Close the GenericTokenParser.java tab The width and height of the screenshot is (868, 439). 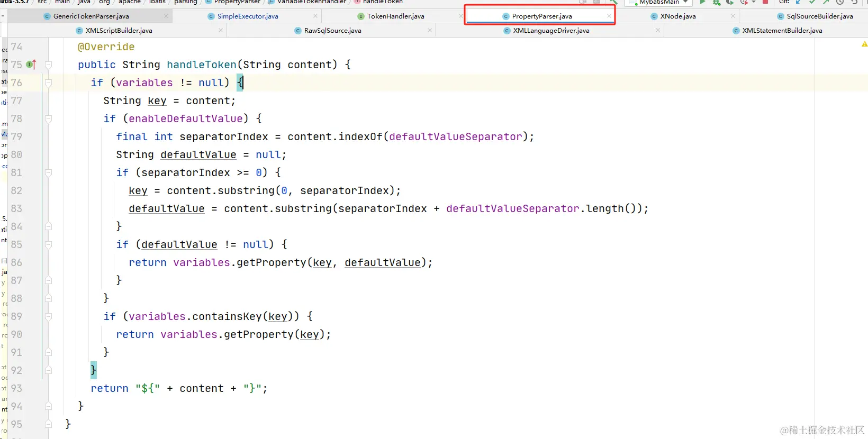166,16
